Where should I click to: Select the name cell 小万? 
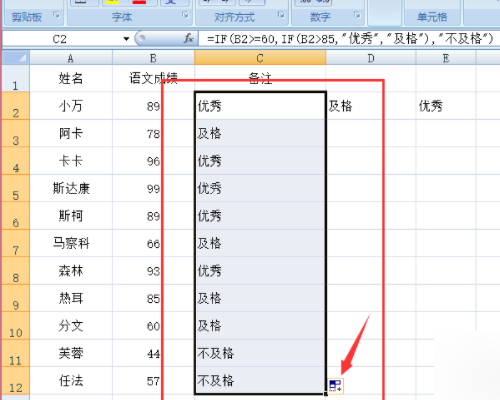[71, 106]
